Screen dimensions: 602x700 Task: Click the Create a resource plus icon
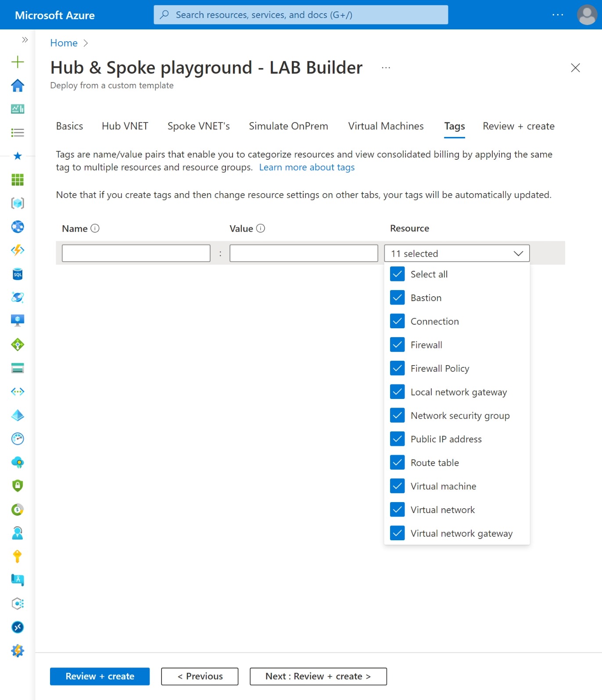pyautogui.click(x=18, y=62)
